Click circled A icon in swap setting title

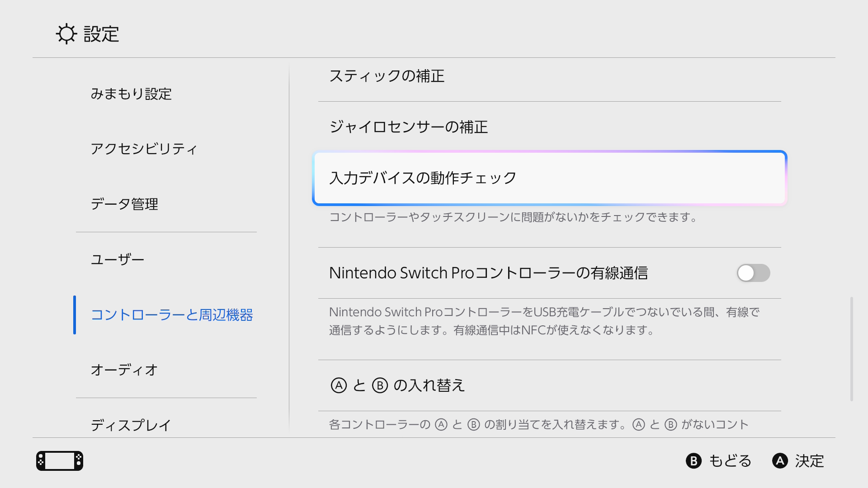pos(339,385)
